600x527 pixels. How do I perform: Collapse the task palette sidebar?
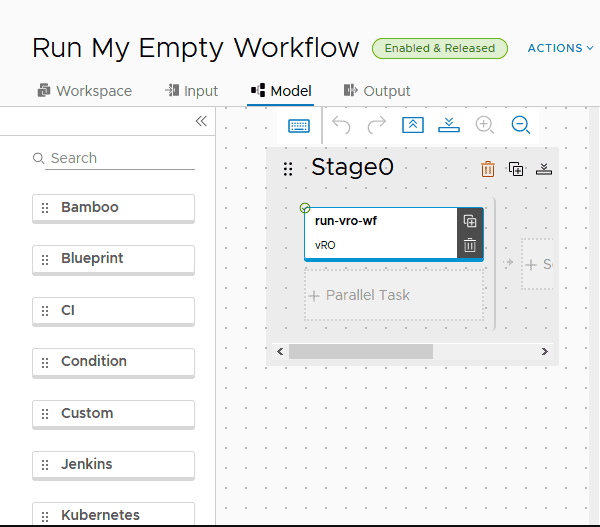pos(201,121)
